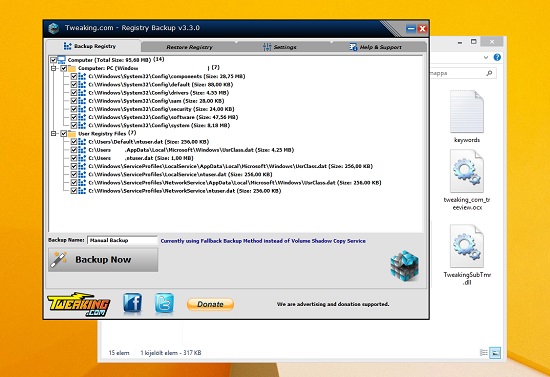Click the registry icon of Config\software
The height and width of the screenshot is (377, 550).
point(82,117)
